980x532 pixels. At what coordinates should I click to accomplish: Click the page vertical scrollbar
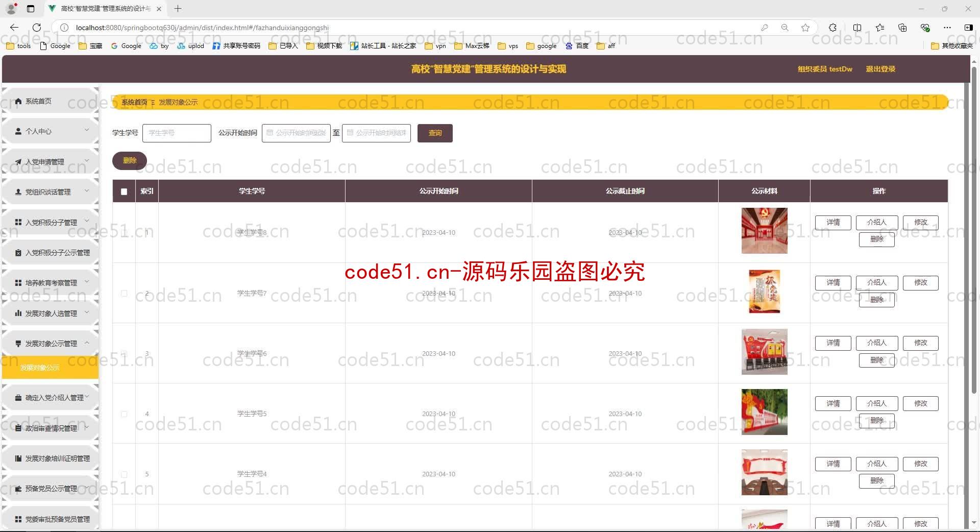973,230
